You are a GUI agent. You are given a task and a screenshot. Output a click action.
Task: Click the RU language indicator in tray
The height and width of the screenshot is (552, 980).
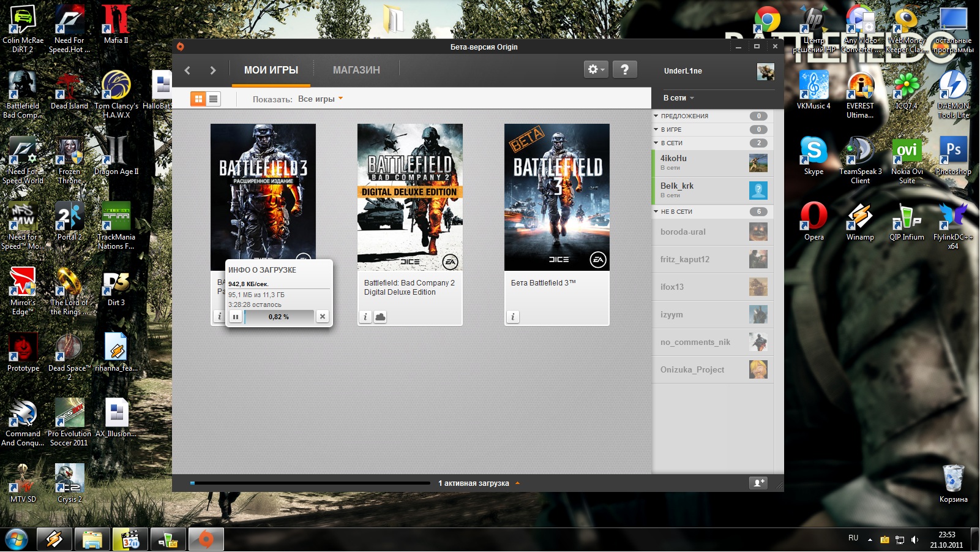(x=853, y=538)
